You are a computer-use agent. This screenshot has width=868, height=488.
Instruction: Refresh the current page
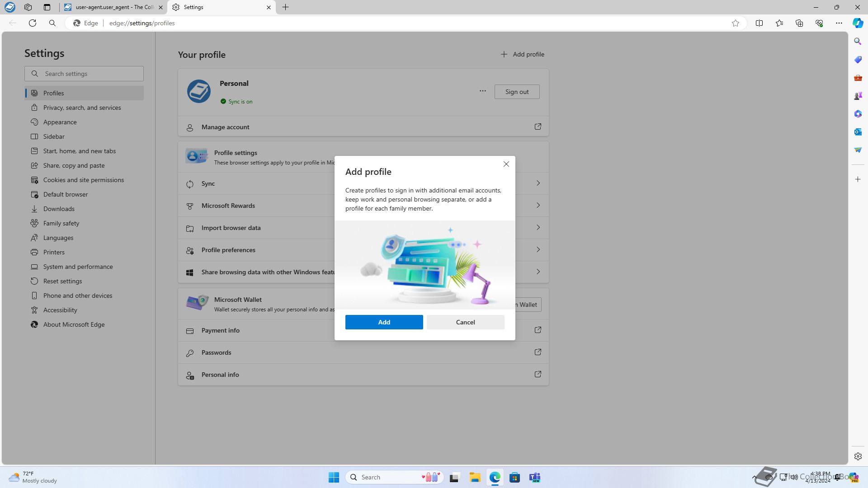pyautogui.click(x=33, y=23)
